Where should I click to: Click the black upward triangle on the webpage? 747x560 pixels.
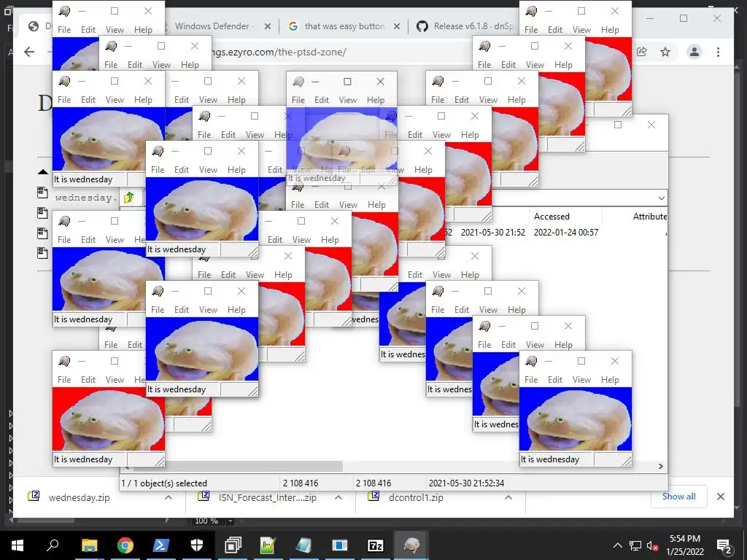(x=43, y=172)
